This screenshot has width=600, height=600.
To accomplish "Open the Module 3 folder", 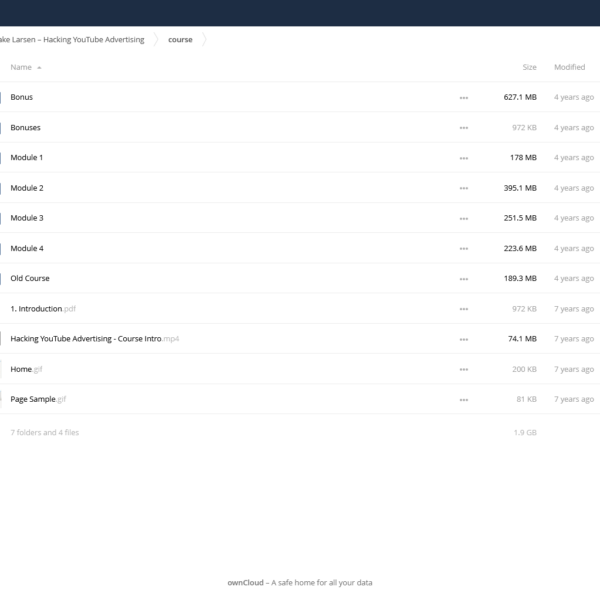I will pos(27,218).
